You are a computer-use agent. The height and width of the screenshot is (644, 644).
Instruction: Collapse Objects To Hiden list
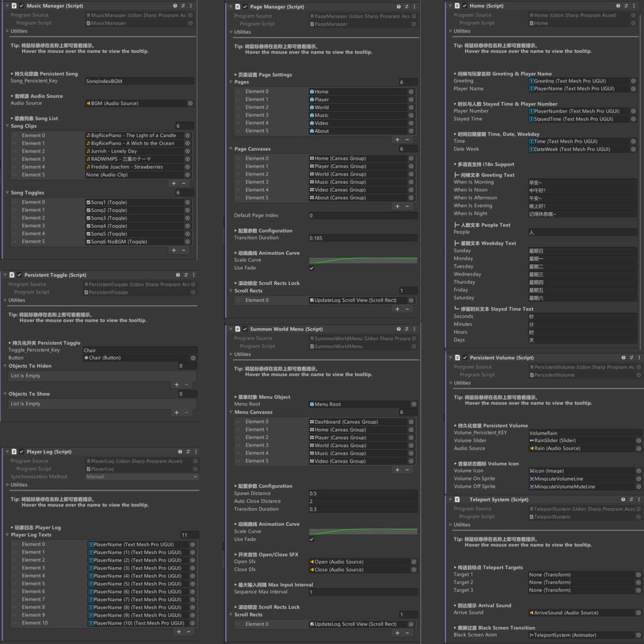click(5, 366)
